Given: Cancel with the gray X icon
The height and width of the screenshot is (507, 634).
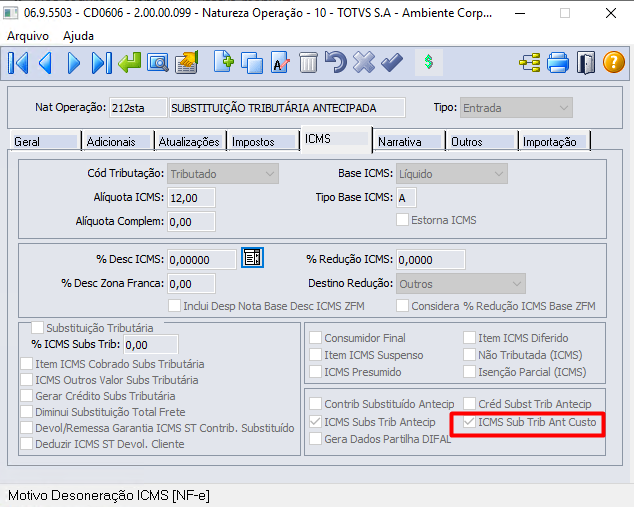Looking at the screenshot, I should pyautogui.click(x=364, y=62).
